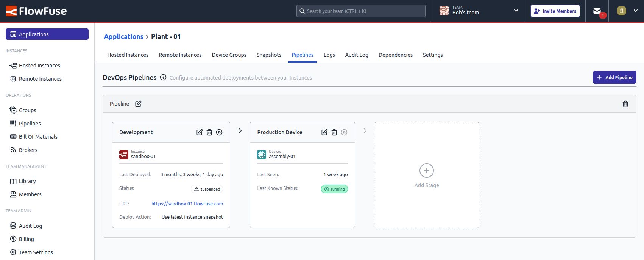Click '1 week ago' last seen value
Screen dimensions: 644x260
pos(335,175)
